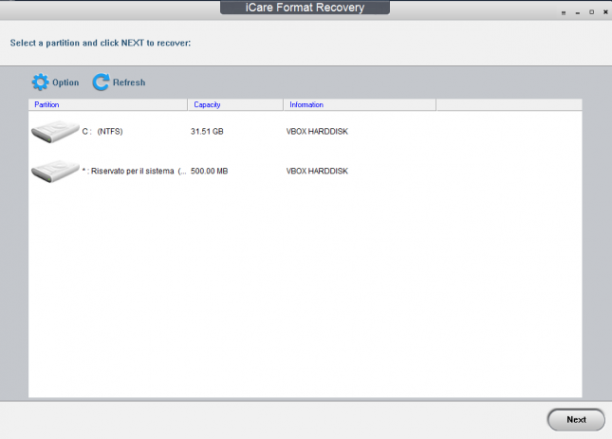Click the iCare Format Recovery title
Viewport: 612px width, 439px height.
305,7
